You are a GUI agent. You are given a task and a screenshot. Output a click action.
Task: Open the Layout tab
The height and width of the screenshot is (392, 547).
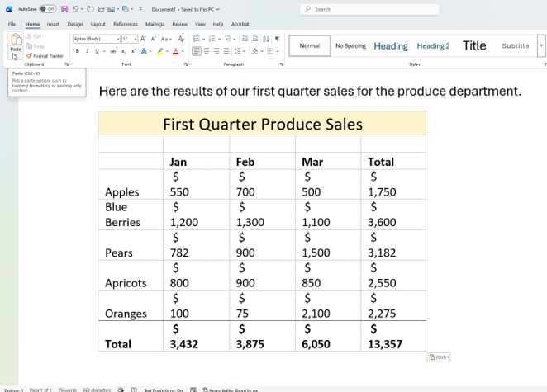pos(98,24)
